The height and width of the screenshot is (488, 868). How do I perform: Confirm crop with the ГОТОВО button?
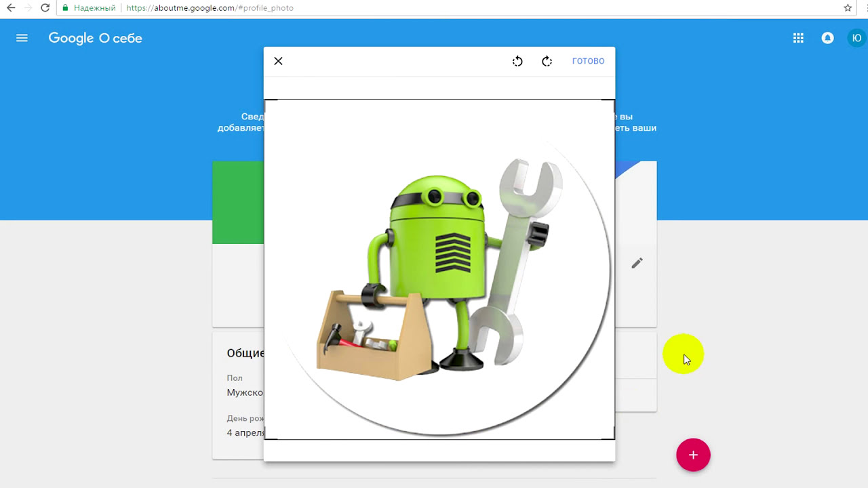coord(588,61)
